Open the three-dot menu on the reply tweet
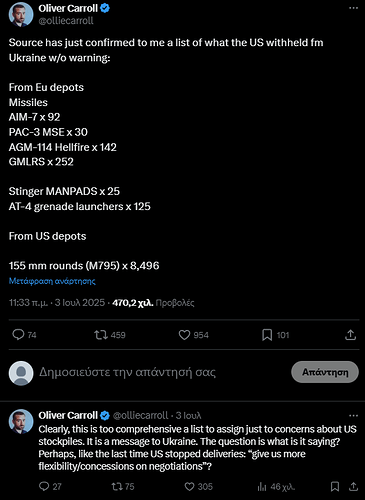 tap(353, 415)
